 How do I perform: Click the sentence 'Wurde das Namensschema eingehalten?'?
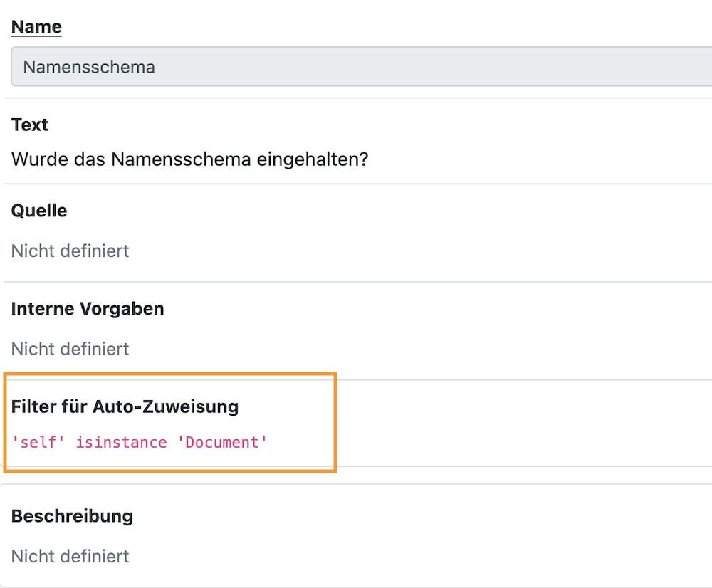tap(189, 159)
